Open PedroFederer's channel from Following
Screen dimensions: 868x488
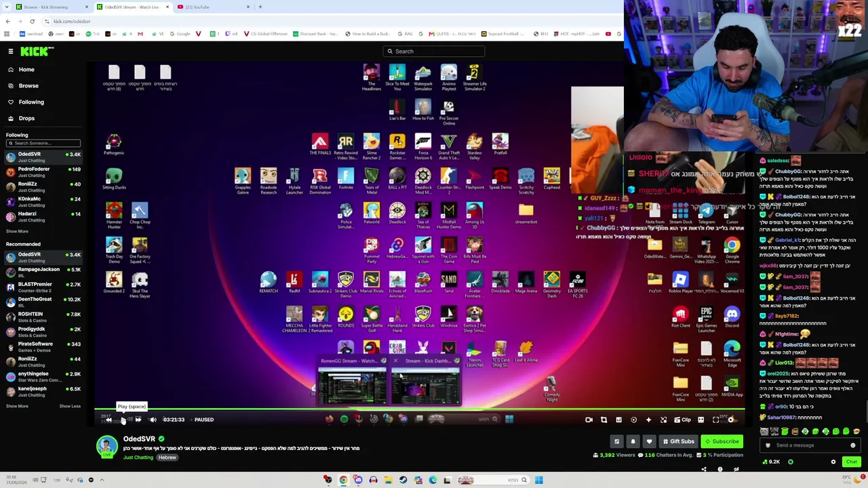pyautogui.click(x=43, y=172)
